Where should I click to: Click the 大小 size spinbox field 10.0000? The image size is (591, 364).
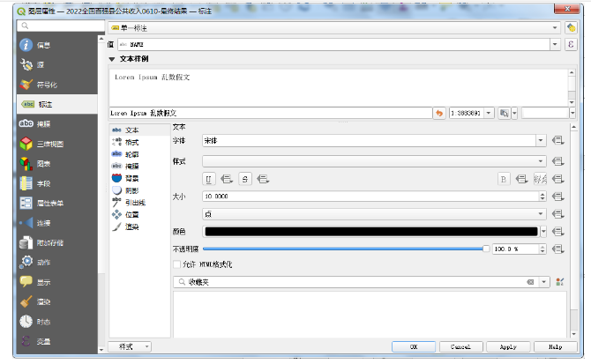coord(371,197)
